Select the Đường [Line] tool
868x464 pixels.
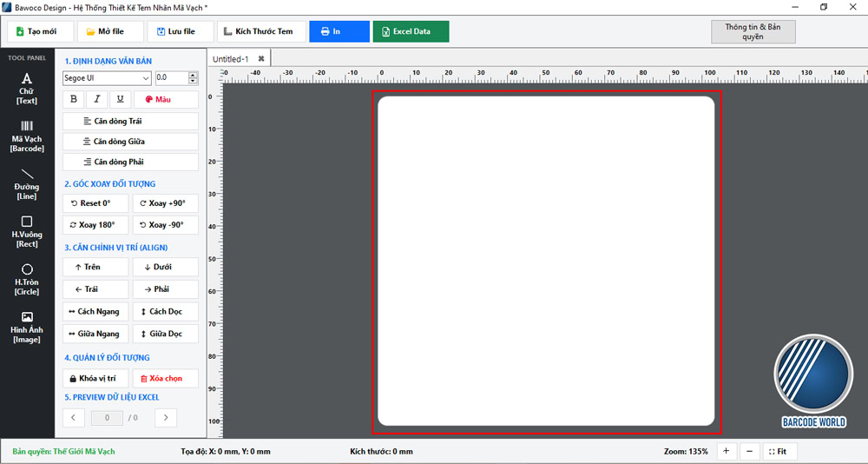[27, 184]
